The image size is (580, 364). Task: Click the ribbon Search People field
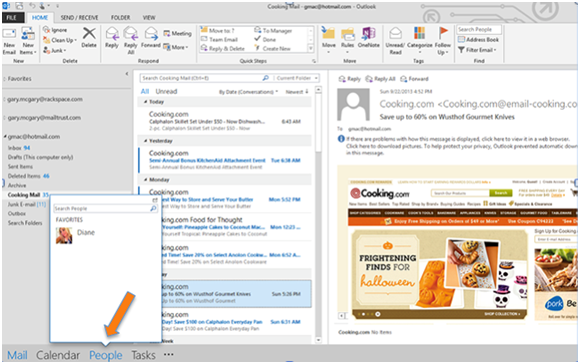pos(479,29)
